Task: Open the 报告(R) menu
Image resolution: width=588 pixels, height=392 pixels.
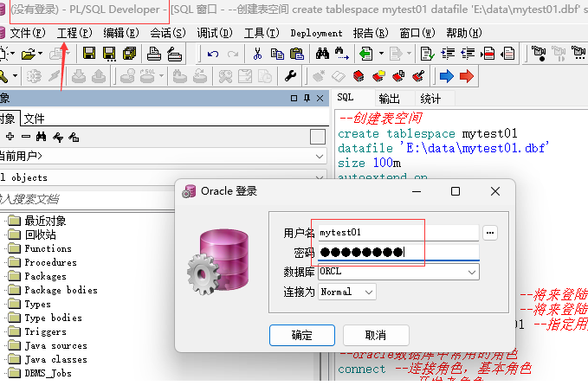Action: click(371, 33)
